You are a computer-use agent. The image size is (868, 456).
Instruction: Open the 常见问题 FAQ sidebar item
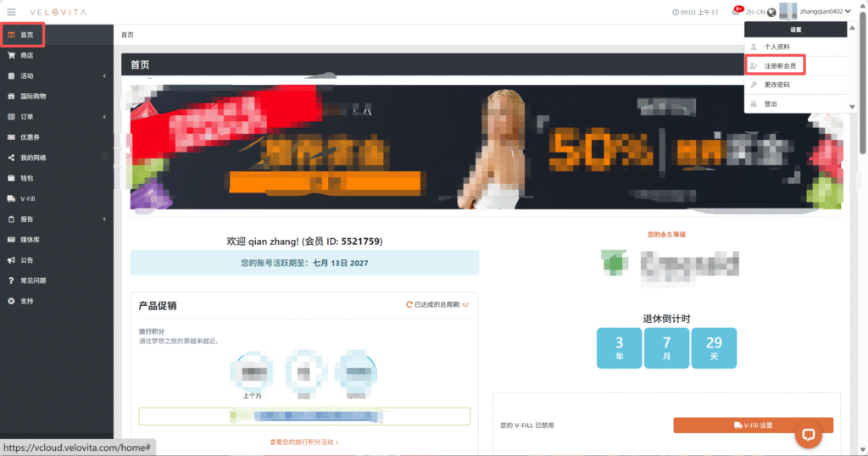pos(32,281)
